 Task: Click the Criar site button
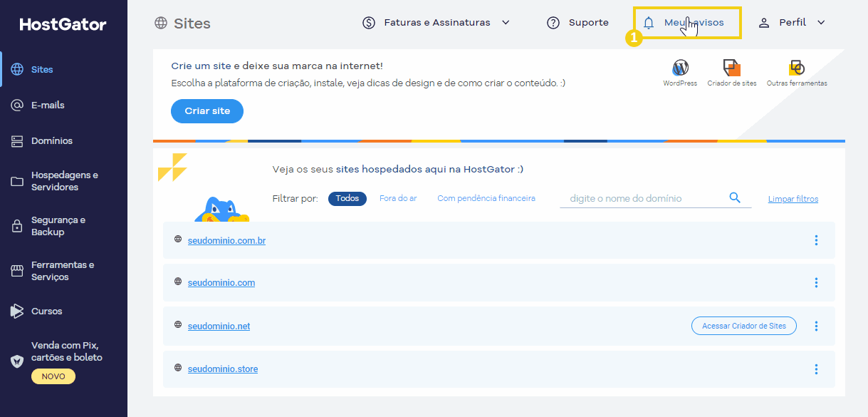coord(207,111)
